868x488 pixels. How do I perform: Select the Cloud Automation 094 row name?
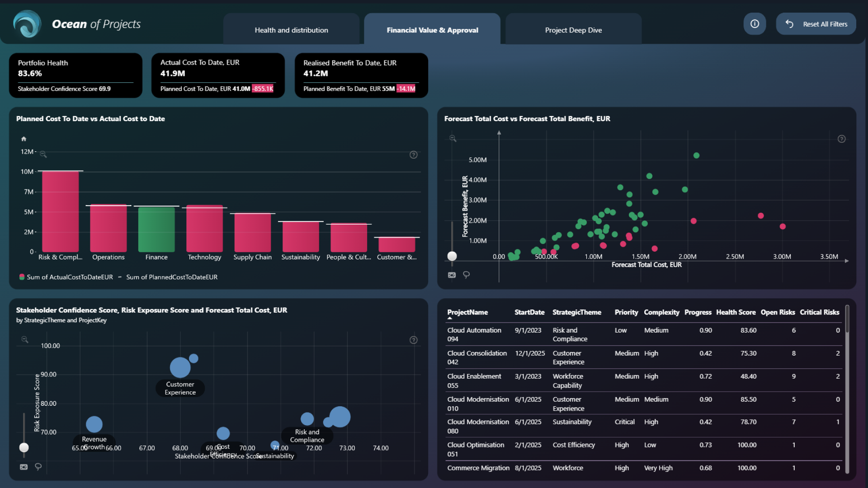474,334
